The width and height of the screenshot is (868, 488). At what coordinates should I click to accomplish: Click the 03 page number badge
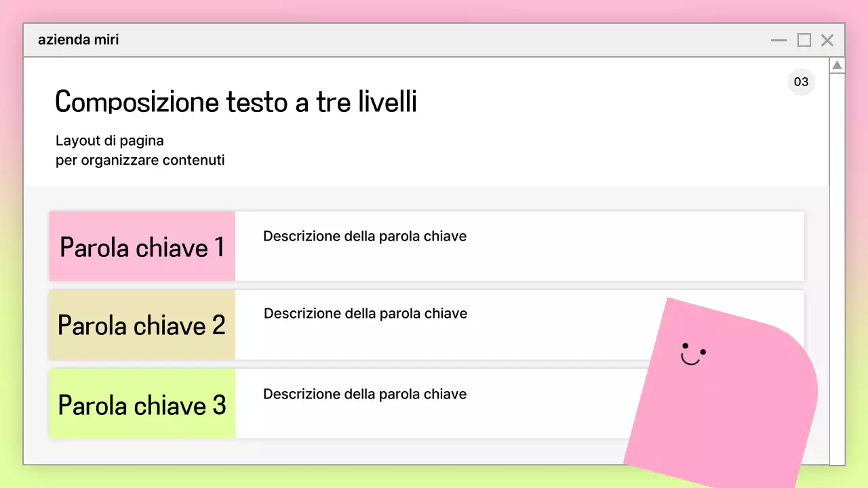(801, 82)
